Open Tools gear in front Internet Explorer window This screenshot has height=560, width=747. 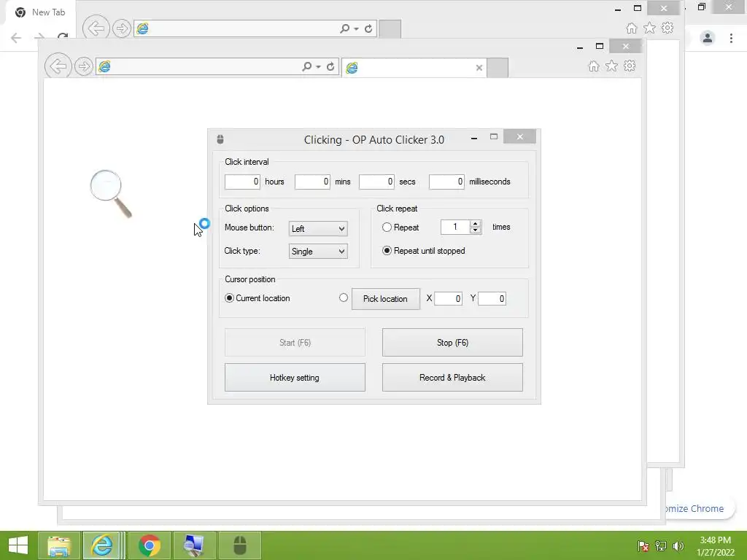[x=630, y=66]
